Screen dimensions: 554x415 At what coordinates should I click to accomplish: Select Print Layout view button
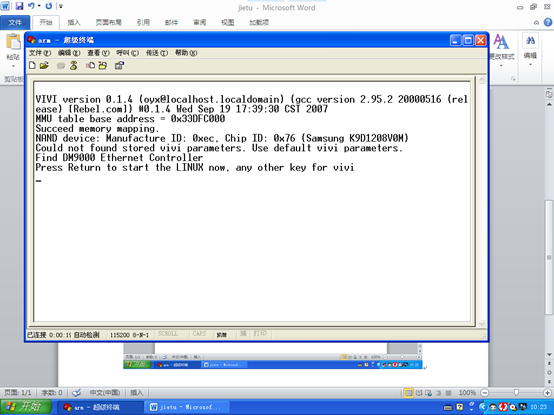click(408, 393)
